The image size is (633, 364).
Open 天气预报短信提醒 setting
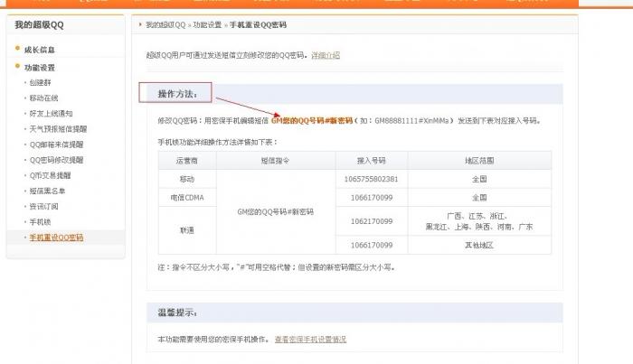[x=58, y=129]
